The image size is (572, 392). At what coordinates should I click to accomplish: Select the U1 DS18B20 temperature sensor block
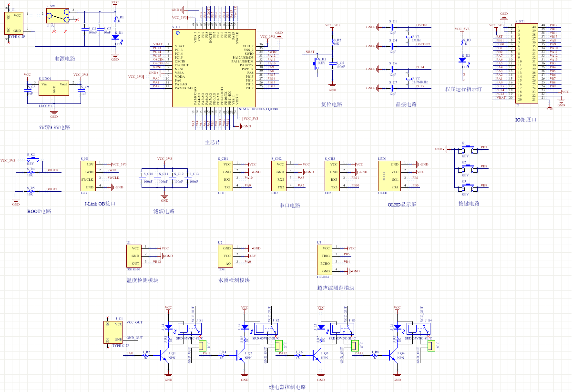(134, 256)
